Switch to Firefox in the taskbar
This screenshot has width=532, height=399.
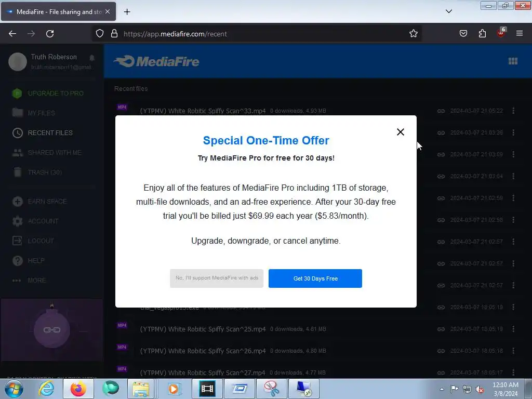click(78, 389)
